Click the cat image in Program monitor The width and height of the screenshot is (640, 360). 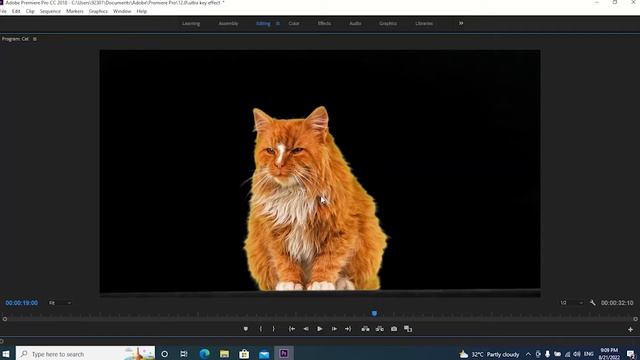coord(315,199)
